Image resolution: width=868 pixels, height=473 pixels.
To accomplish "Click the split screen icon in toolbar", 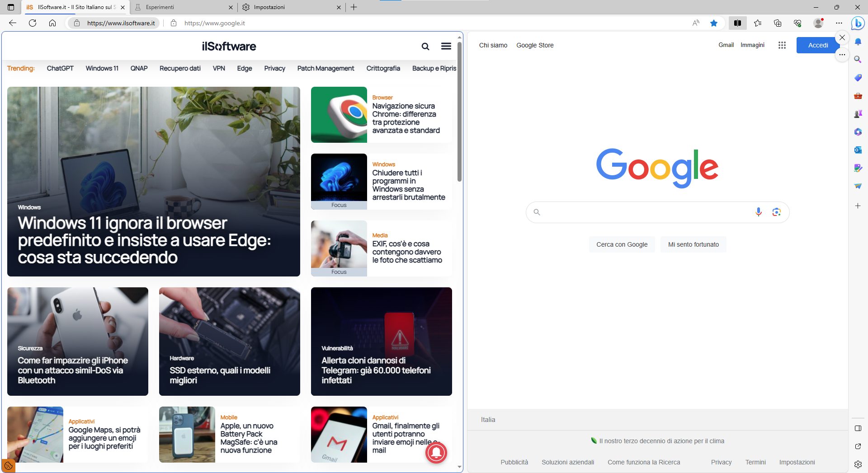I will 737,23.
